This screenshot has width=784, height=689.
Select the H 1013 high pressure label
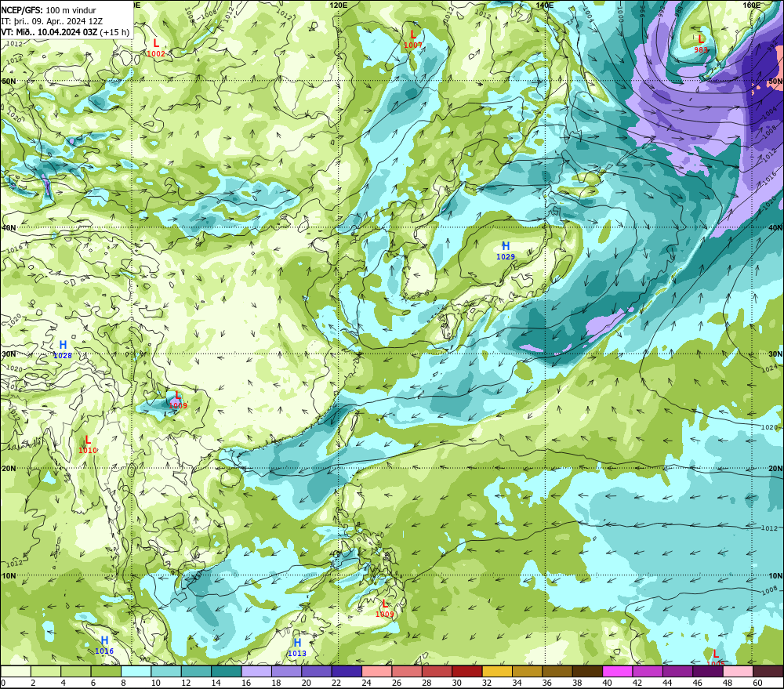pos(297,647)
